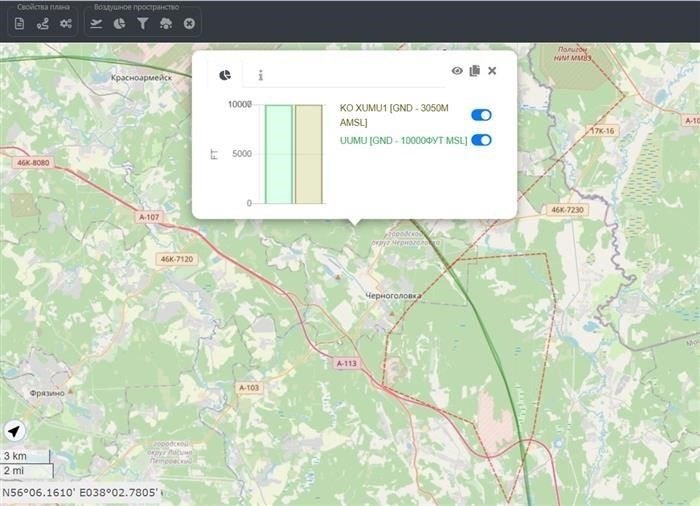Click the A-113 road marker
Screen dimensions: 700x506
point(347,364)
